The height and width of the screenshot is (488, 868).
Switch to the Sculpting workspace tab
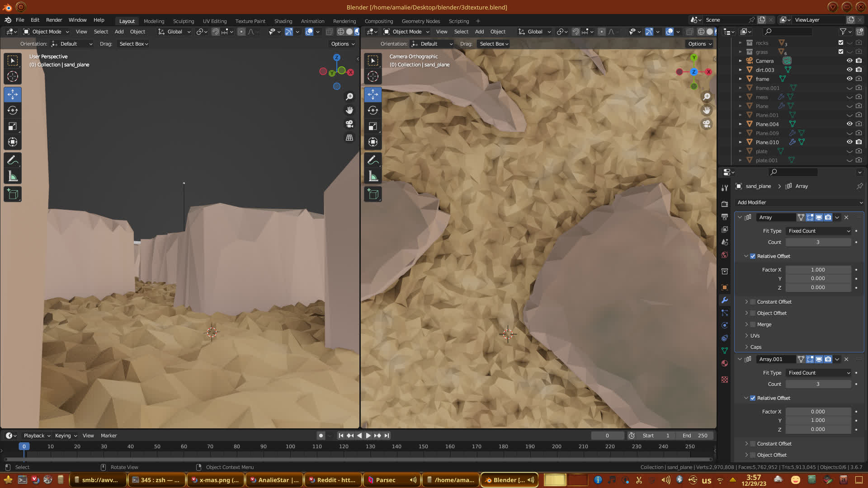click(183, 21)
